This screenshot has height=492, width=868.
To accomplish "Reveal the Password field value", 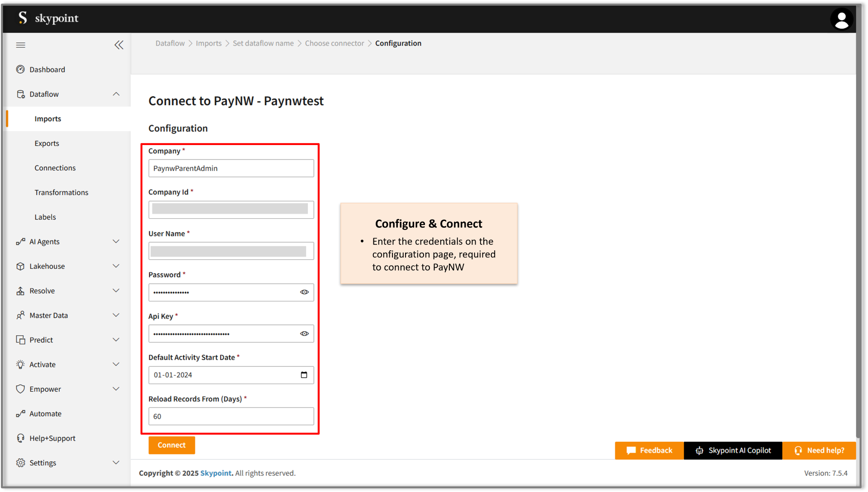I will pyautogui.click(x=304, y=292).
